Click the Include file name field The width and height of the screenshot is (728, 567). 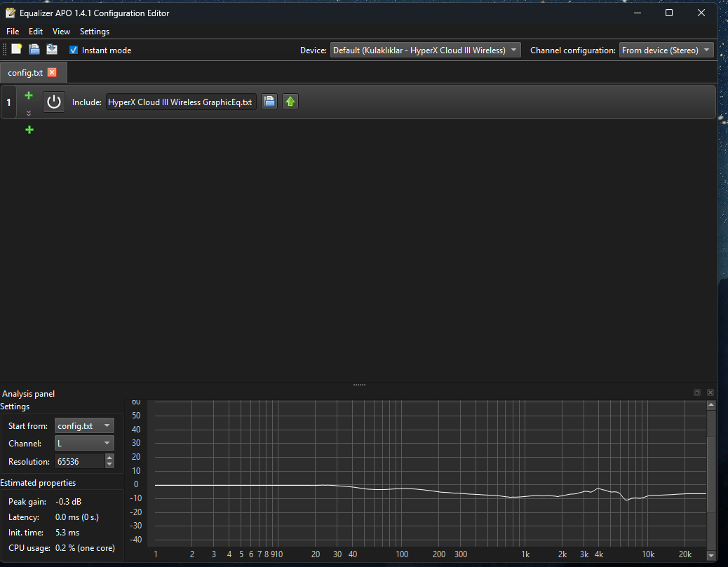(x=181, y=102)
